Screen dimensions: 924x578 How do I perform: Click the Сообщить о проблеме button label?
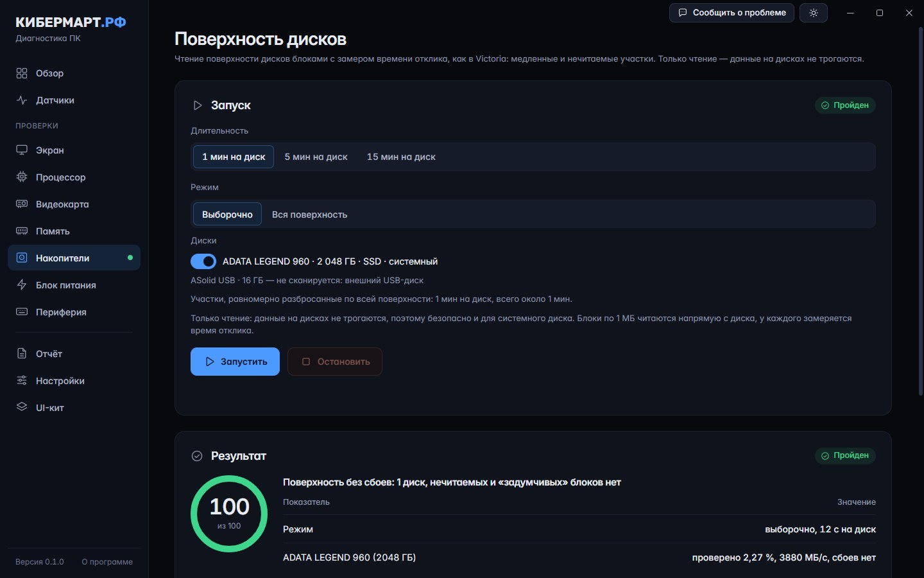pyautogui.click(x=739, y=13)
